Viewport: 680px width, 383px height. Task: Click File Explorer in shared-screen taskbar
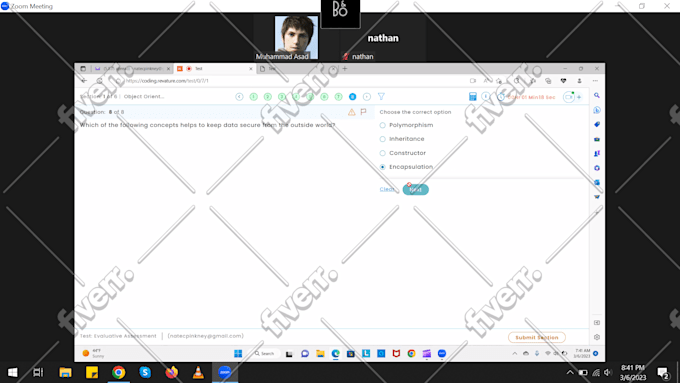point(320,354)
